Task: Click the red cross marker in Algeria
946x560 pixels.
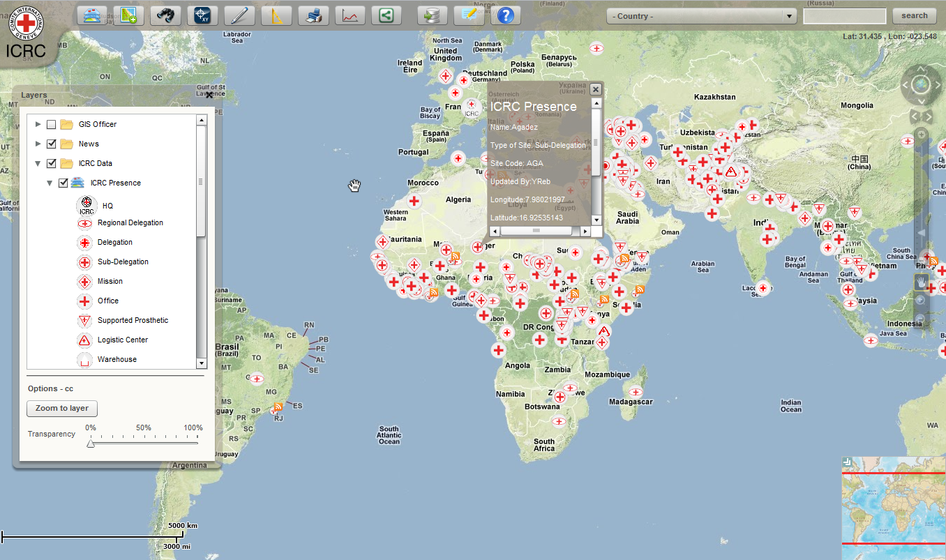Action: click(x=414, y=201)
